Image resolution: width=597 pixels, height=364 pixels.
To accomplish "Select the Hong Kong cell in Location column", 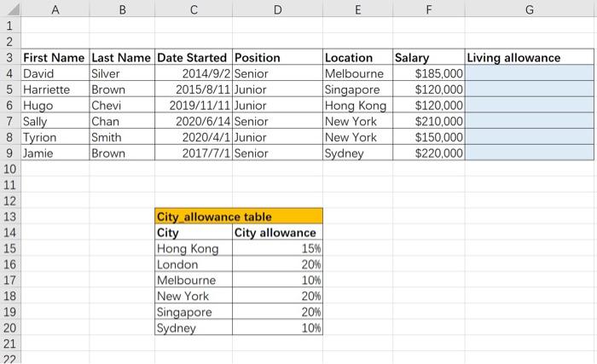I will pyautogui.click(x=358, y=105).
